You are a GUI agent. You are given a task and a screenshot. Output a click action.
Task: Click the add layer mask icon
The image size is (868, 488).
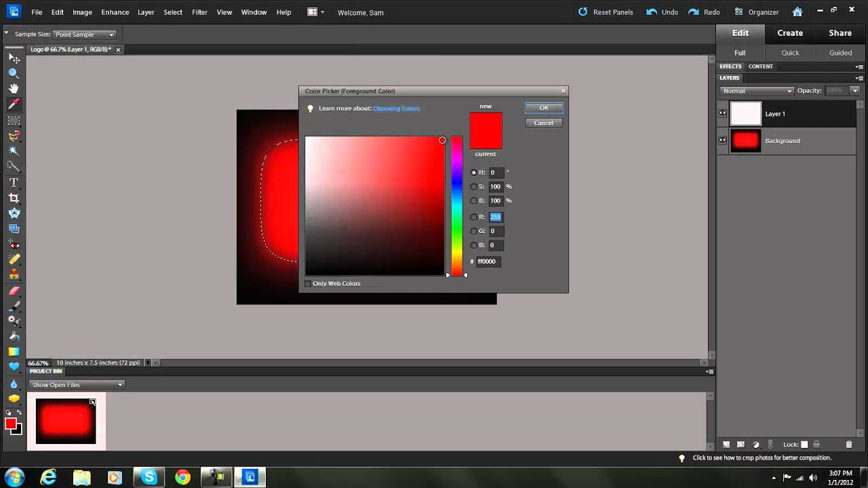pos(741,445)
